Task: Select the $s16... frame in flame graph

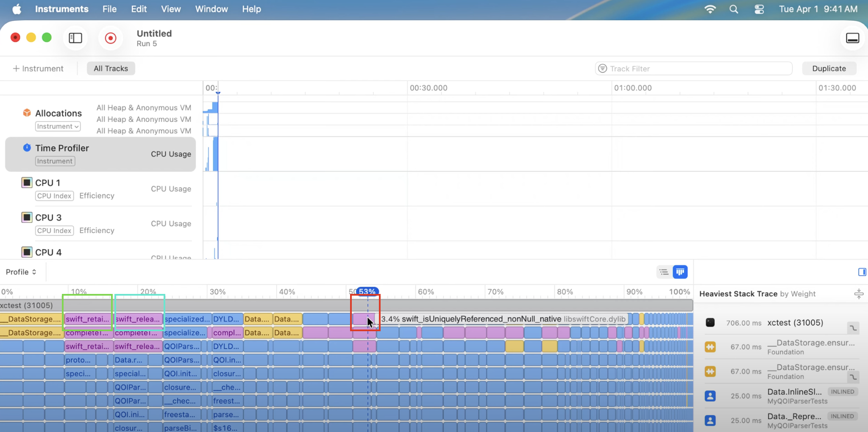Action: point(227,427)
